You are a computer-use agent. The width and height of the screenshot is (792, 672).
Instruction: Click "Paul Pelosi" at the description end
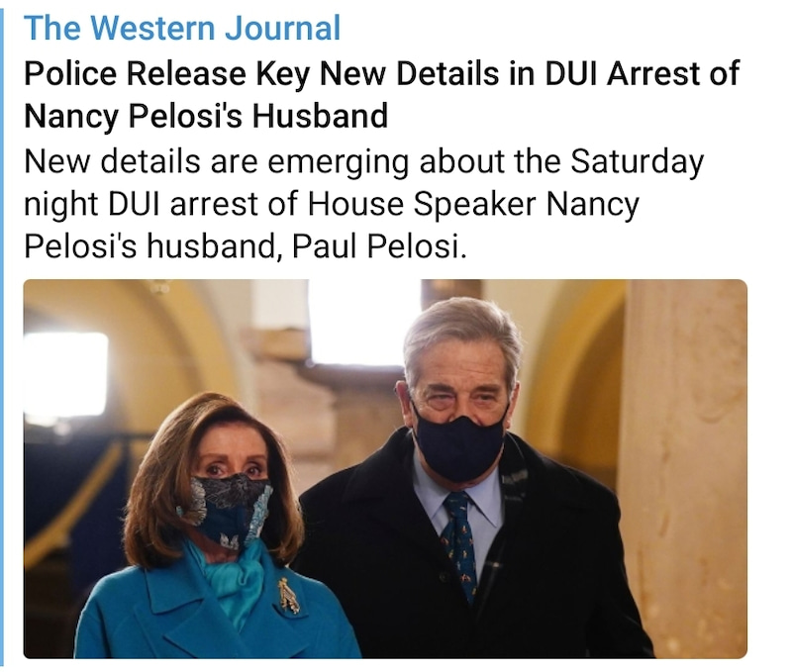tap(375, 246)
